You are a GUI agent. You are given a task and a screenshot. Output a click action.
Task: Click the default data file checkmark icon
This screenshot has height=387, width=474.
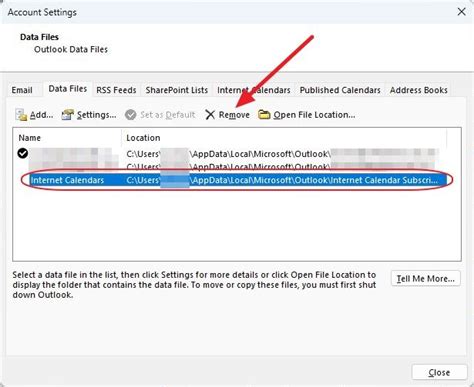point(23,153)
